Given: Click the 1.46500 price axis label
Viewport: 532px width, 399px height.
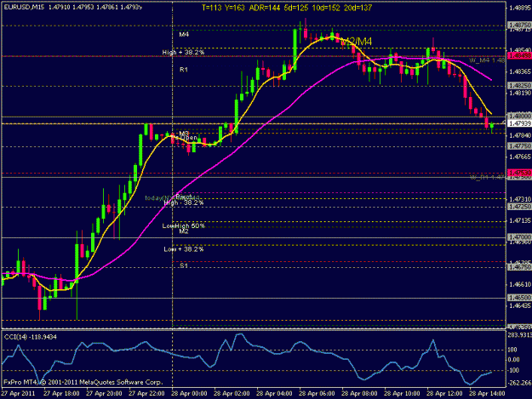Looking at the screenshot, I should pos(519,298).
